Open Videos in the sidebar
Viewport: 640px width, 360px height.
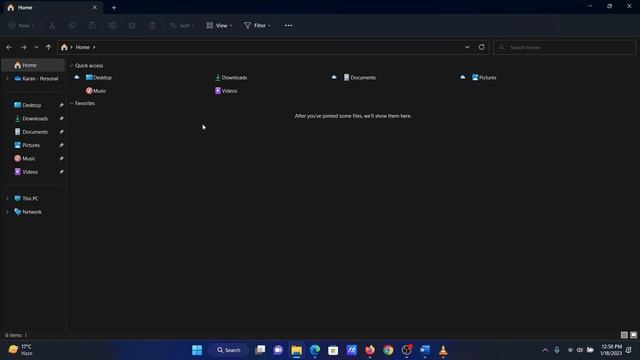click(26, 172)
